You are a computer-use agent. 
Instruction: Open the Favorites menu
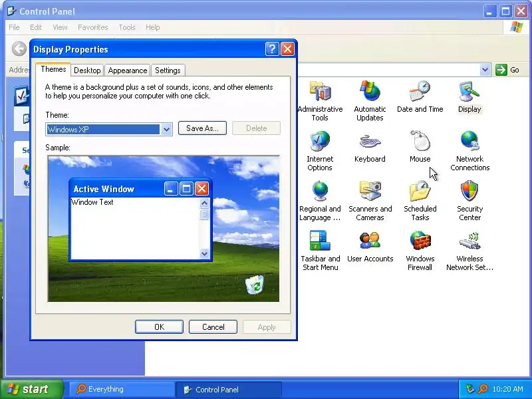pos(92,27)
